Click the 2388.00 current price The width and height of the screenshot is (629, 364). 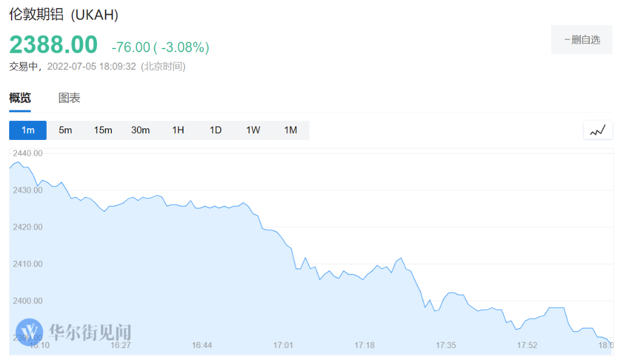53,45
